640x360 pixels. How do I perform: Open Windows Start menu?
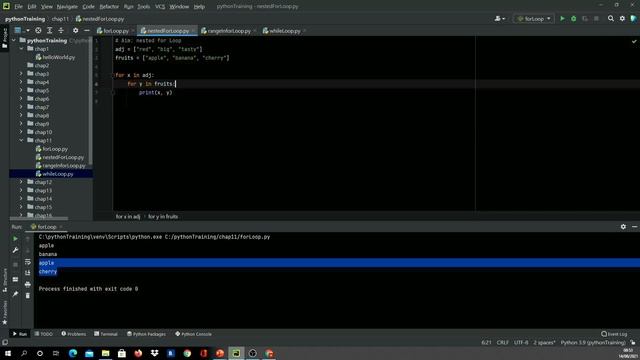click(8, 353)
